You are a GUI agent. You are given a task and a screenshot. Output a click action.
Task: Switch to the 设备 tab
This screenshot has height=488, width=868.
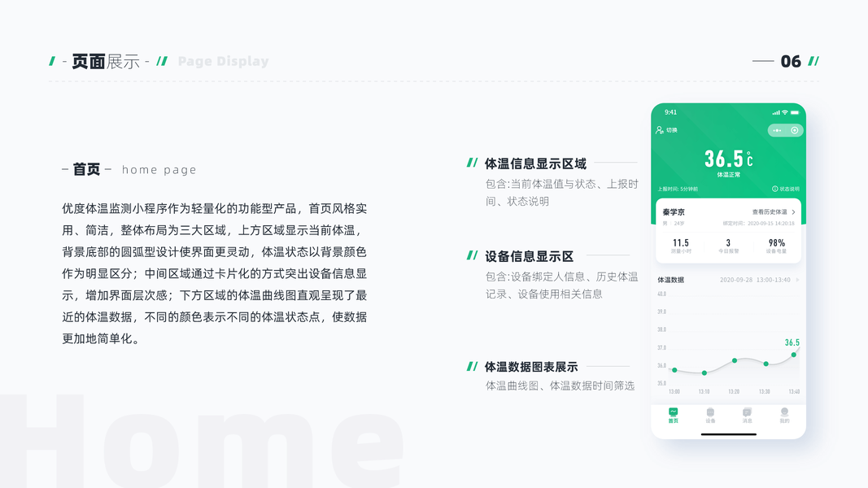pos(710,416)
